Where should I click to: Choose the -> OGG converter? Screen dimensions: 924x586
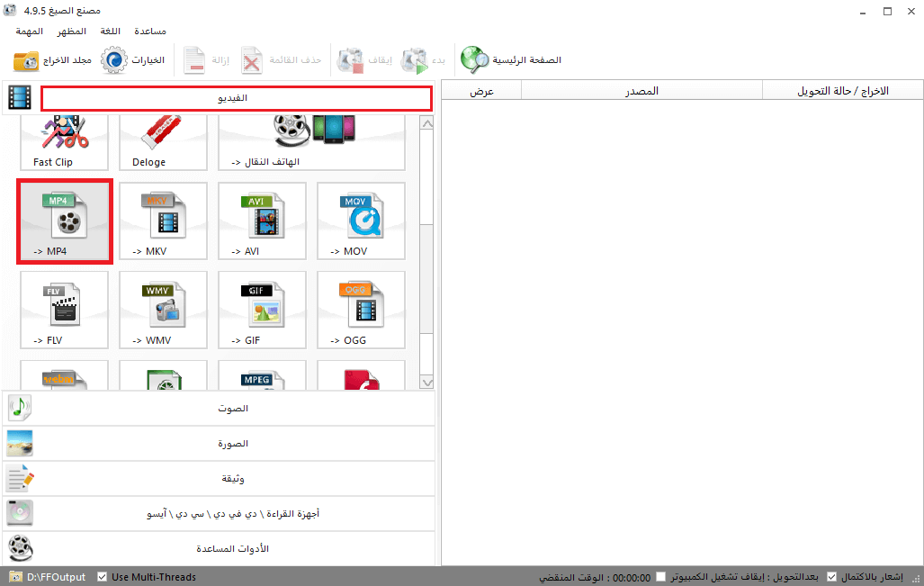[361, 310]
